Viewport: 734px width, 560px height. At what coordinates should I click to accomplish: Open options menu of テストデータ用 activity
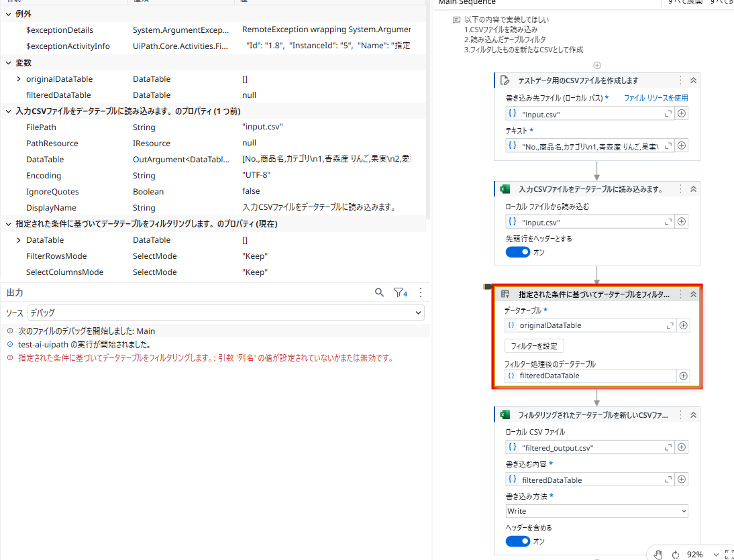coord(680,80)
